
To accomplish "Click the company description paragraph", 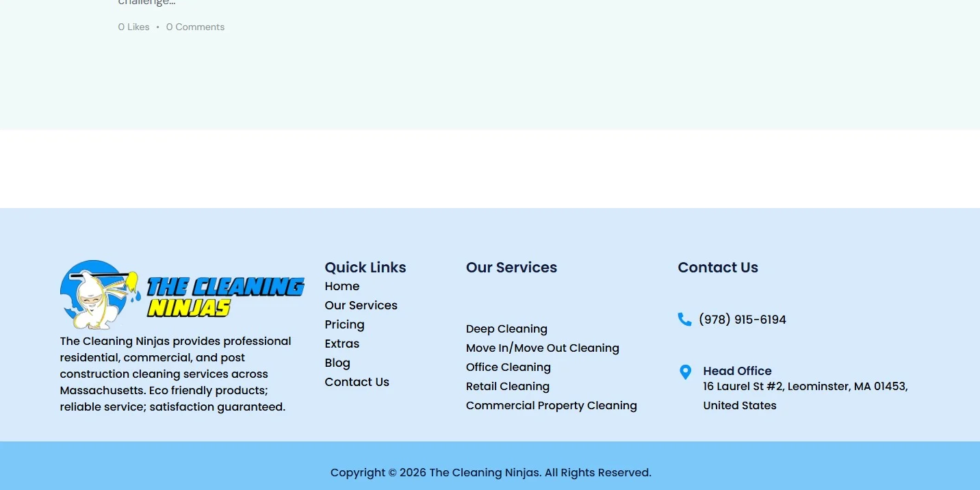I will [x=176, y=374].
